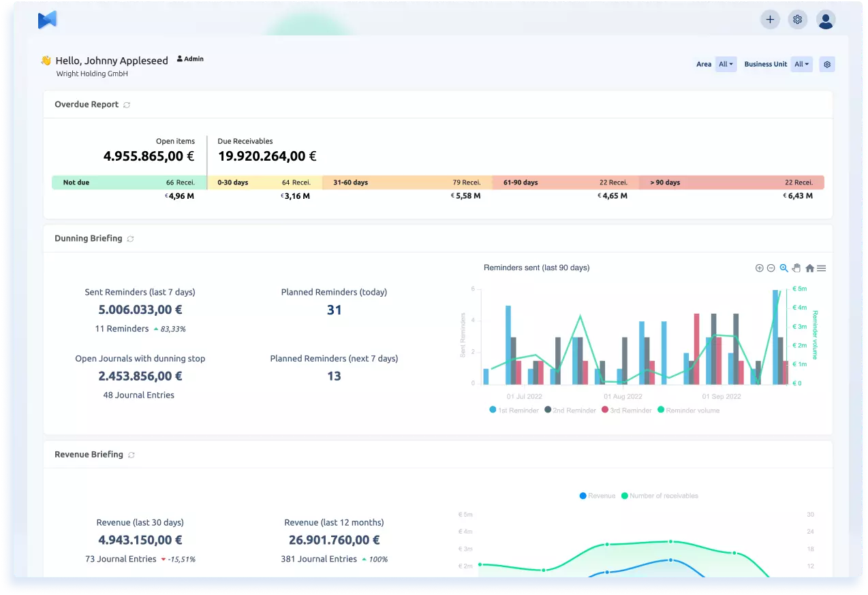Toggle the 3rd Reminder legend series
The width and height of the screenshot is (868, 595).
point(627,411)
